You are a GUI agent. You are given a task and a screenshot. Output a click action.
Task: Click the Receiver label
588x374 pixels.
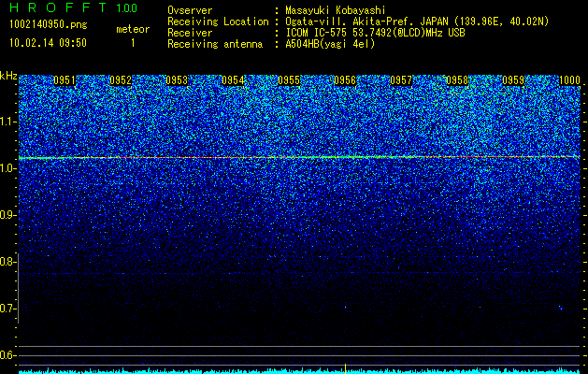coord(190,33)
